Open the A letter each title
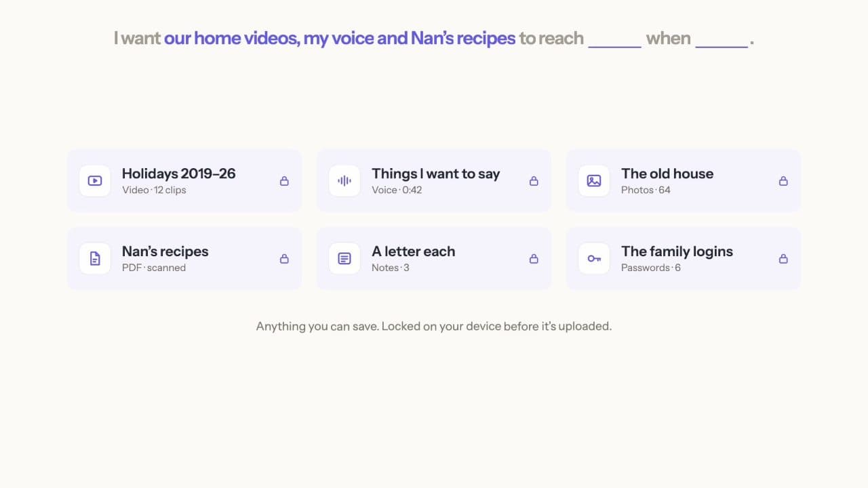This screenshot has width=868, height=488. point(414,251)
